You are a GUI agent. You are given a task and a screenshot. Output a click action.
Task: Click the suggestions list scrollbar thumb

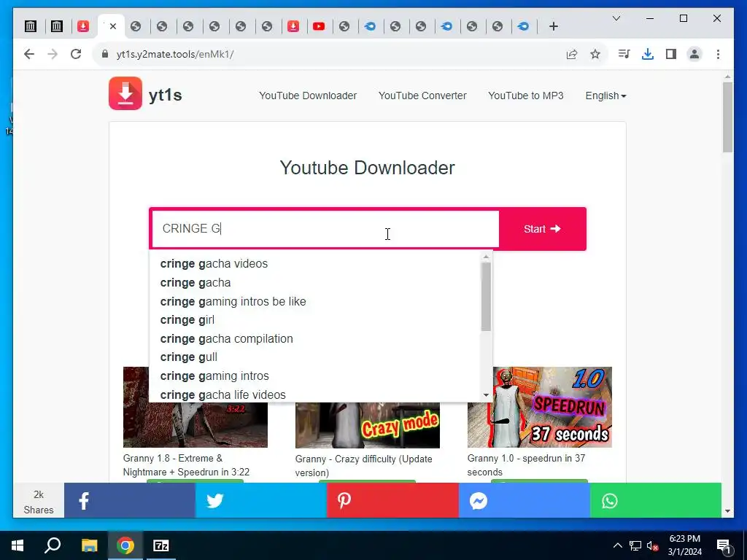pyautogui.click(x=486, y=297)
